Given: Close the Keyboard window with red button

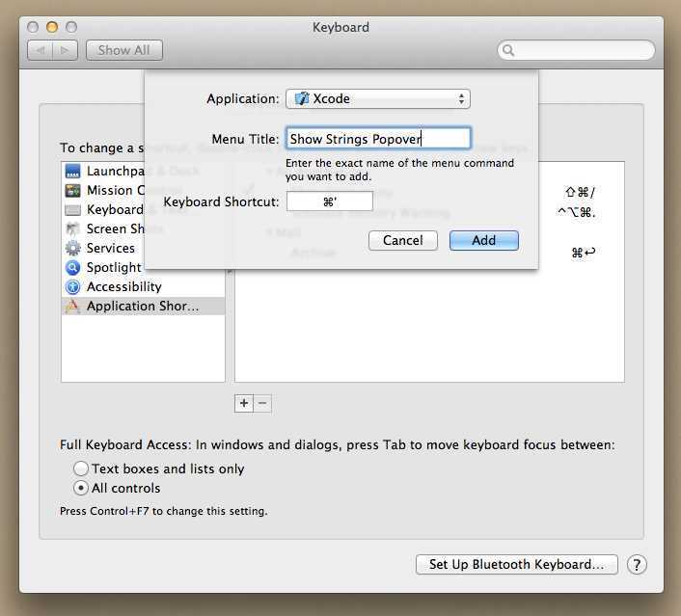Looking at the screenshot, I should click(x=33, y=27).
